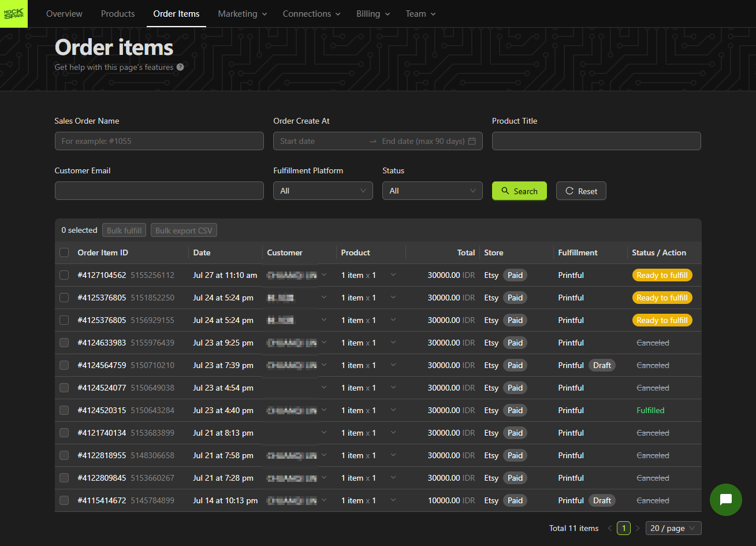Click order ID #4121740134
Viewport: 756px width, 546px height.
click(x=102, y=433)
